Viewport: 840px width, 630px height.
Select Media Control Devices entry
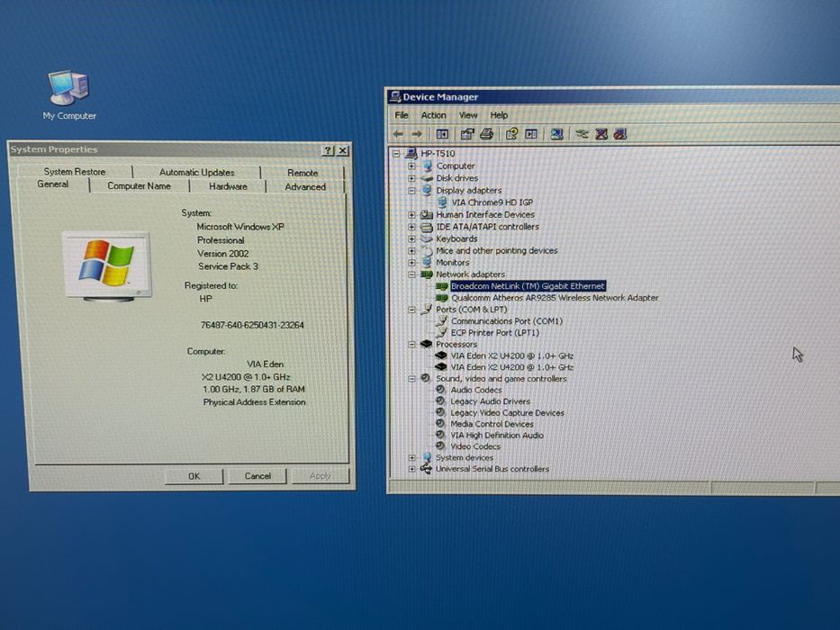click(x=492, y=424)
